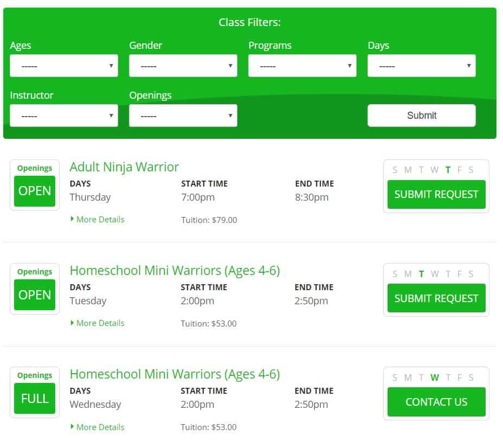Open the Tuesday Homeschool Mini Warriors title link
This screenshot has height=448, width=503.
175,271
